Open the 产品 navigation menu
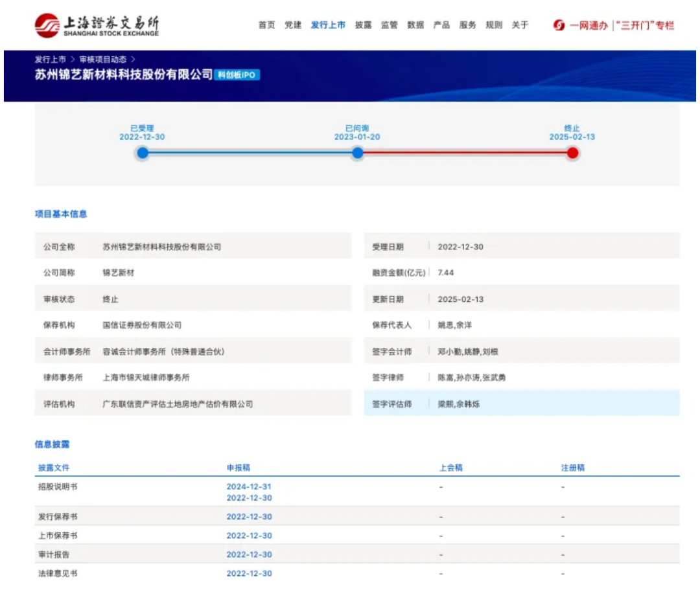This screenshot has width=700, height=592. (441, 25)
